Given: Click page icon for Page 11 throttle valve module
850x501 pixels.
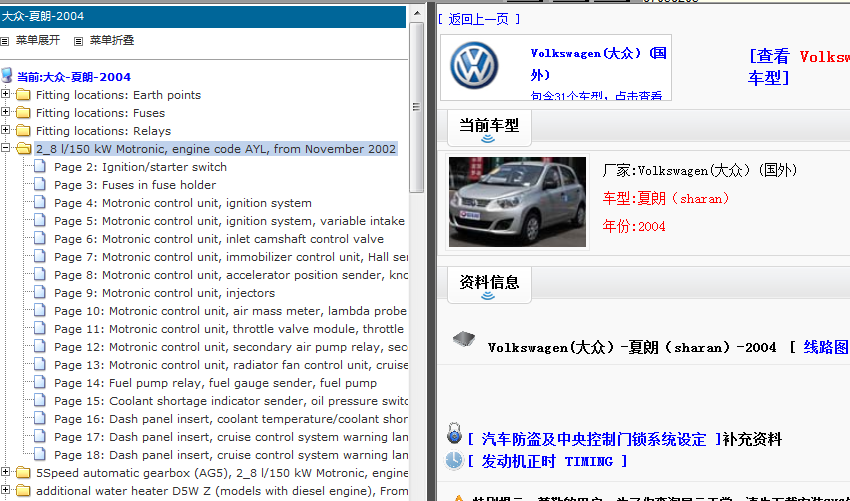Looking at the screenshot, I should (x=40, y=329).
